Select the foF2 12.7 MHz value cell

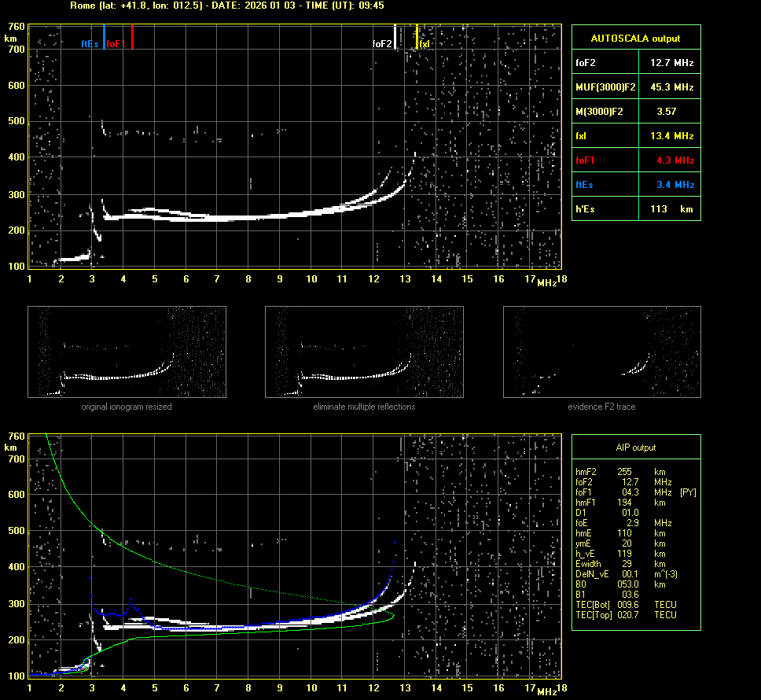pyautogui.click(x=671, y=62)
